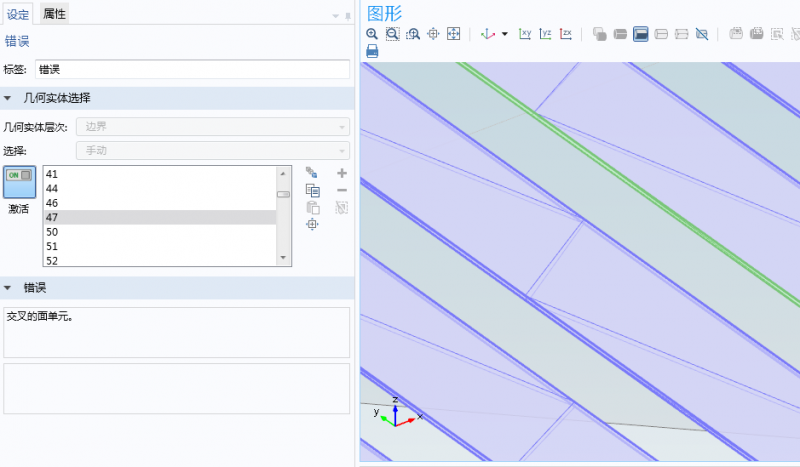Select boundary 46 in the list

[160, 203]
